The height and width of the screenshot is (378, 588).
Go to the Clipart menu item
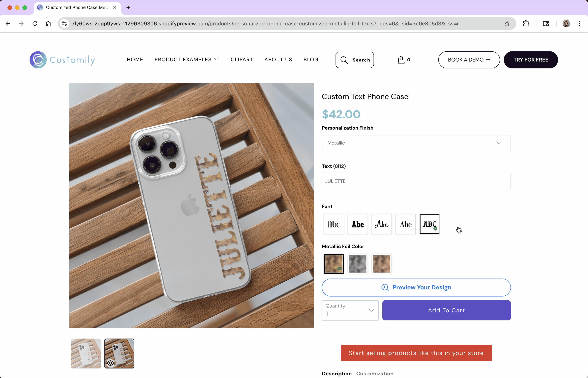point(242,60)
